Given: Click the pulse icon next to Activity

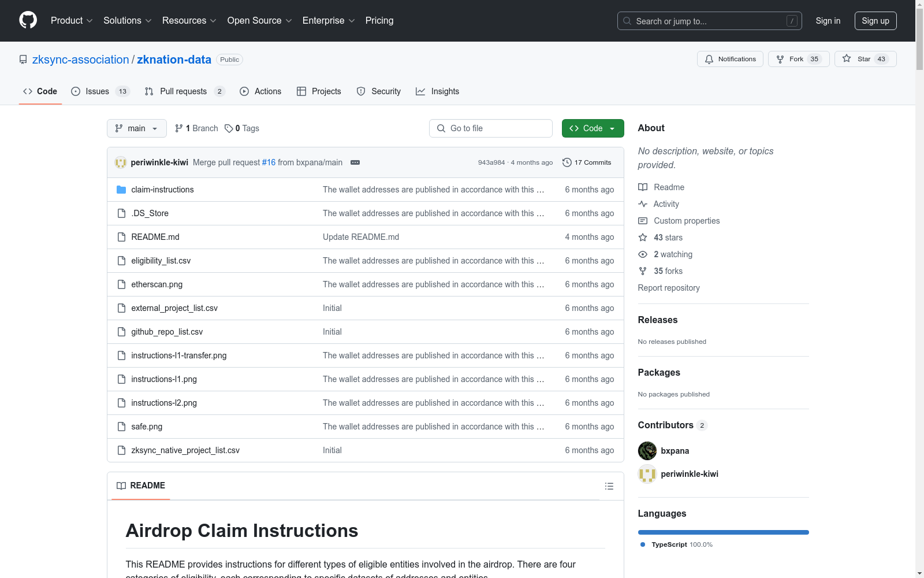Looking at the screenshot, I should click(x=643, y=204).
